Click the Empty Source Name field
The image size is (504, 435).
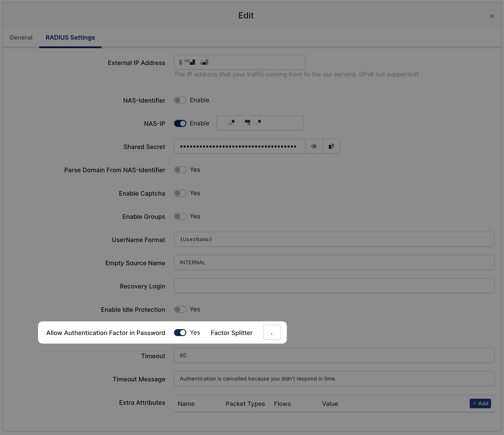(334, 262)
